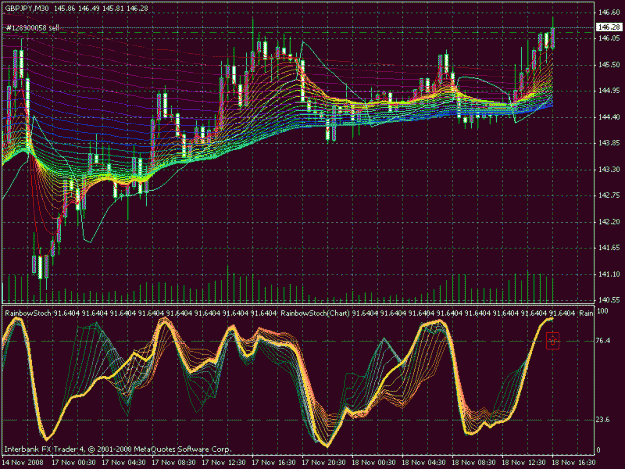Click the 14 Nov 2008 time axis label

point(23,462)
